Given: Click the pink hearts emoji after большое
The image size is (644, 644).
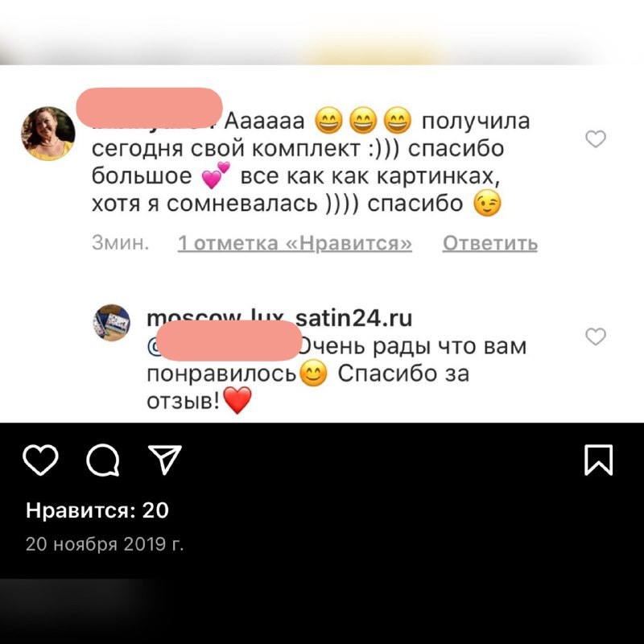Looking at the screenshot, I should [x=216, y=175].
